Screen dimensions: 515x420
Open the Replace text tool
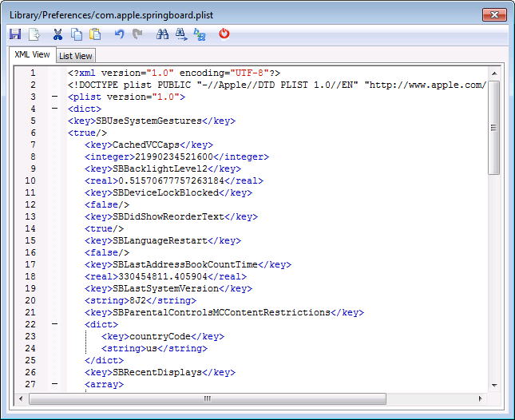click(200, 34)
